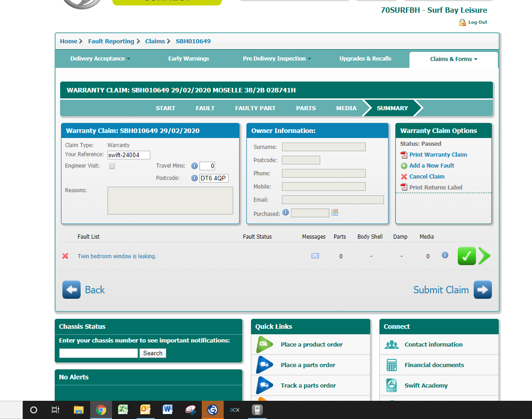Click the Print Warranty Claim link
Image resolution: width=532 pixels, height=419 pixels.
click(438, 155)
